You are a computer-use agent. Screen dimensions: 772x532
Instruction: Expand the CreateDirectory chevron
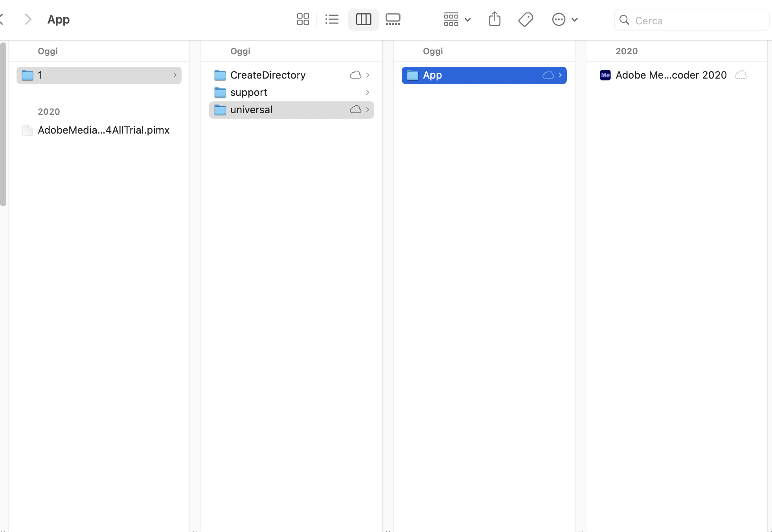[x=368, y=75]
